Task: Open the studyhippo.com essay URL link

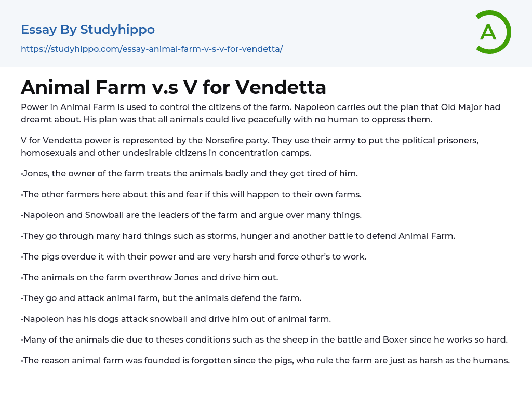Action: pos(152,49)
